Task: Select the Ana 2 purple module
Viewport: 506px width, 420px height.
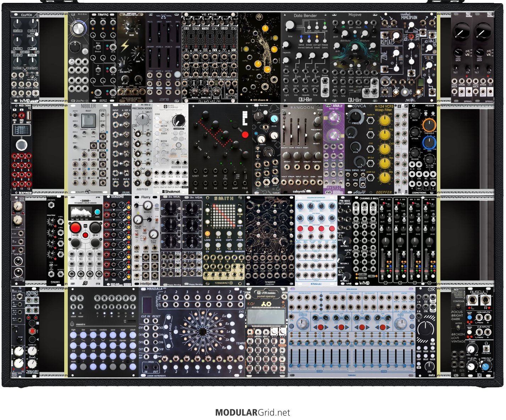Action: (x=334, y=149)
